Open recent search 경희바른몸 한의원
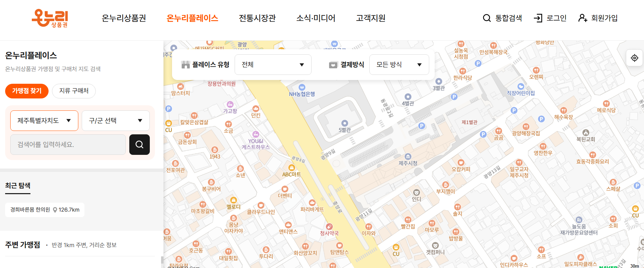644x268 pixels. 45,210
